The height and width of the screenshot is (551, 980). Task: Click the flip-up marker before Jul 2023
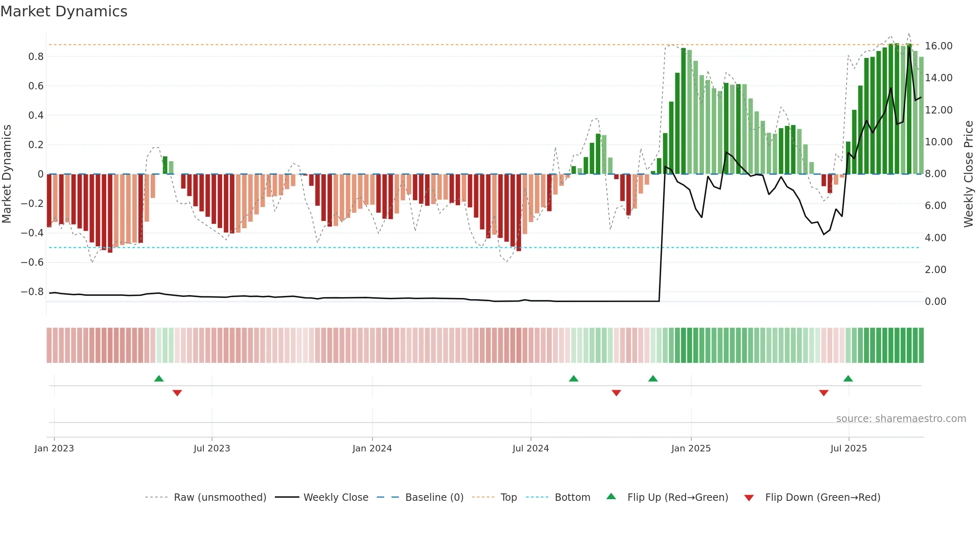coord(159,378)
